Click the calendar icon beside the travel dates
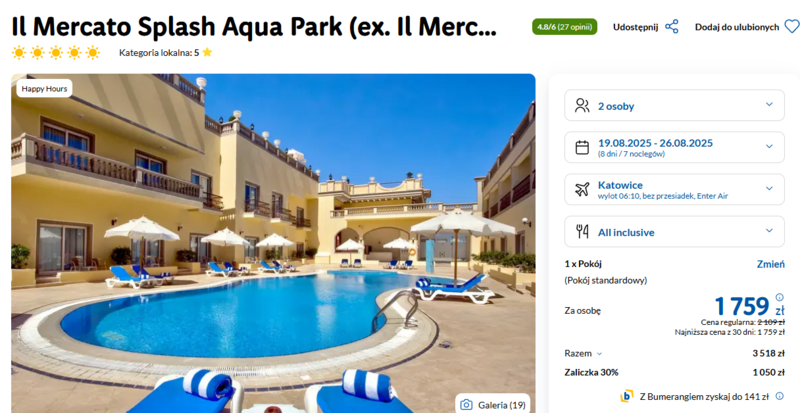 [x=582, y=148]
